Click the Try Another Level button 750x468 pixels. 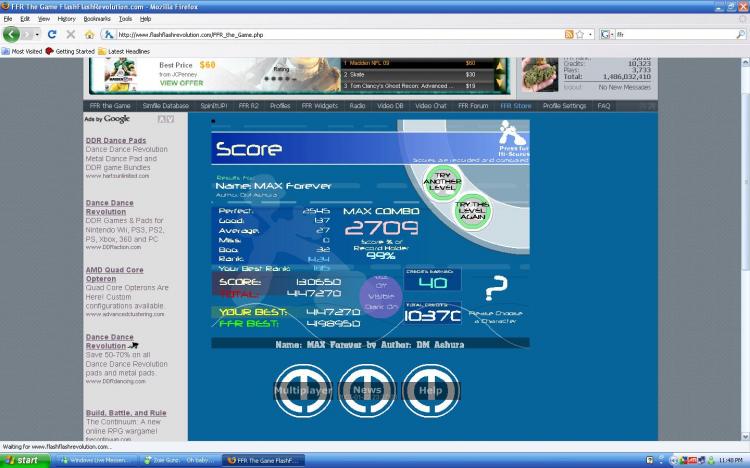pyautogui.click(x=442, y=182)
